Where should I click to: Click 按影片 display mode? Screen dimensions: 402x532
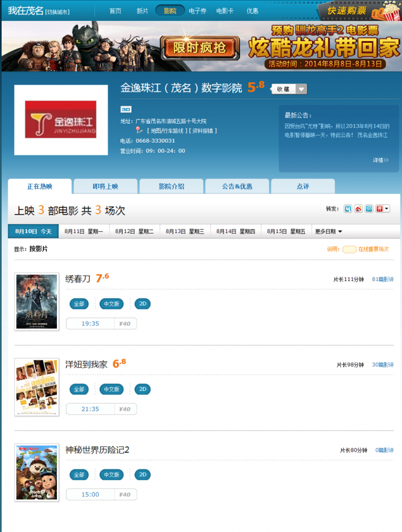coord(39,249)
